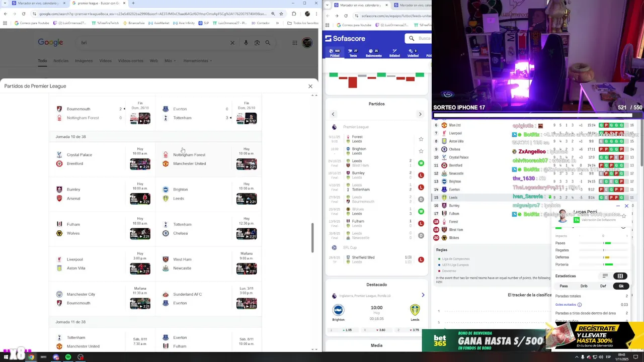Image resolution: width=644 pixels, height=362 pixels.
Task: Open the system tray hidden icons chevron
Action: pyautogui.click(x=577, y=357)
